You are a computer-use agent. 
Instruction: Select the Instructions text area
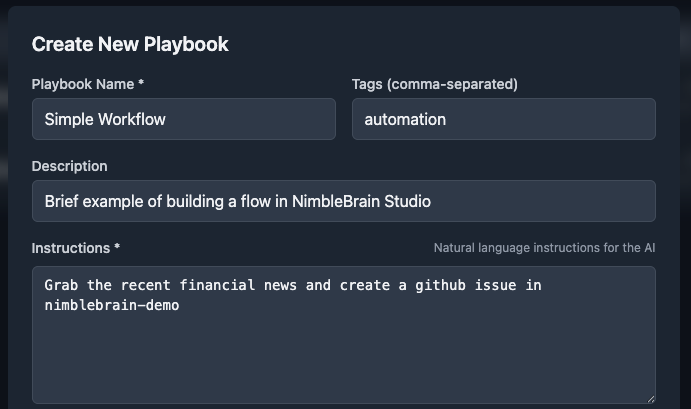click(x=343, y=334)
